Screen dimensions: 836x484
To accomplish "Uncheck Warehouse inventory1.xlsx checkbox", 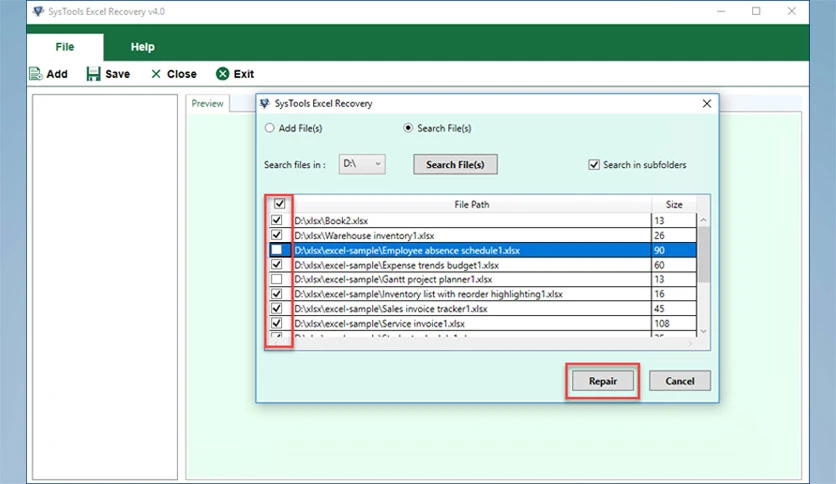I will pos(277,235).
